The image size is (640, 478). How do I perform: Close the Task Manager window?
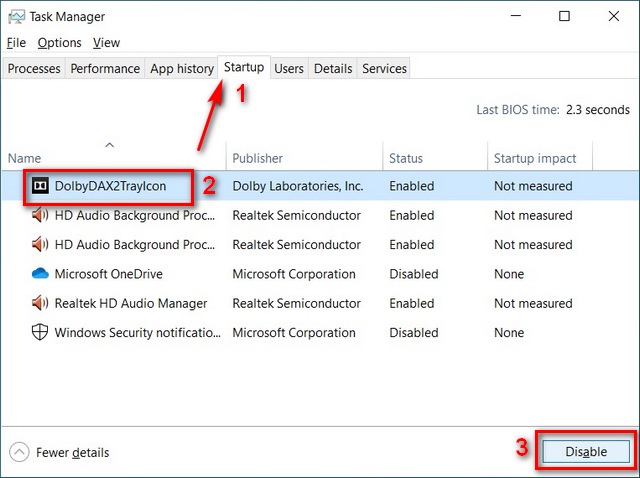tap(613, 16)
